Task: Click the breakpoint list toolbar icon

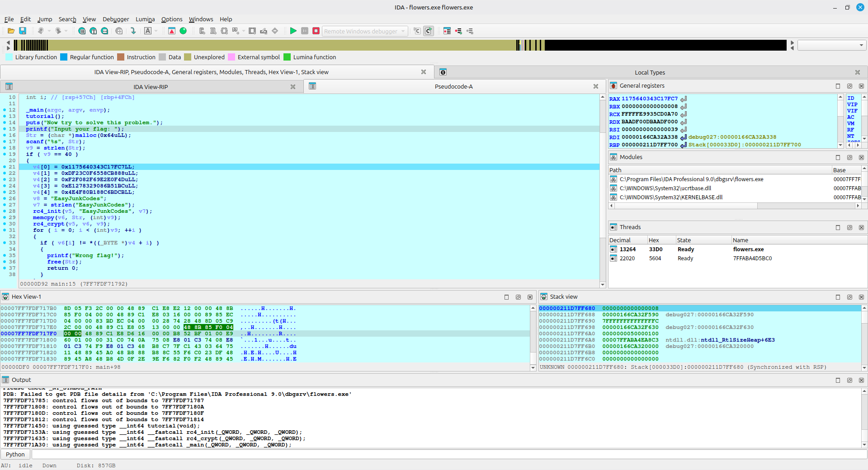Action: [x=447, y=31]
